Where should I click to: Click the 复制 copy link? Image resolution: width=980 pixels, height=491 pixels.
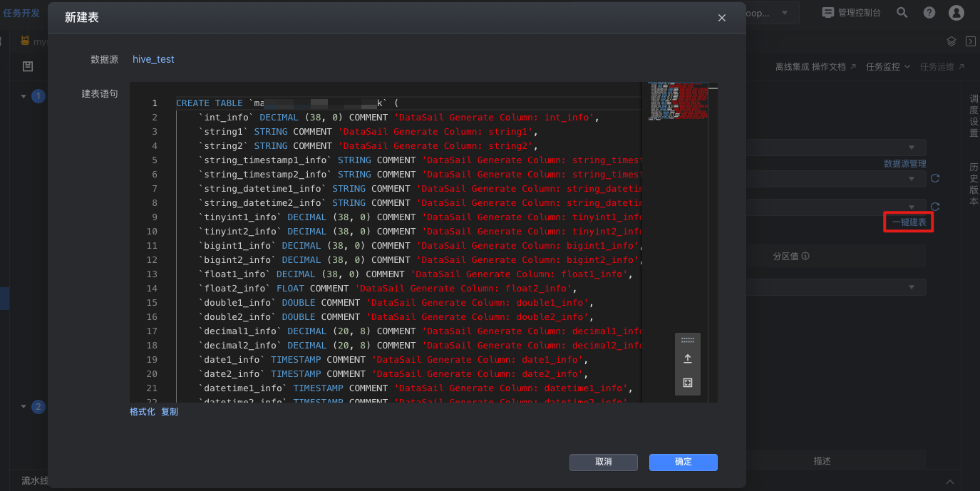[x=170, y=412]
